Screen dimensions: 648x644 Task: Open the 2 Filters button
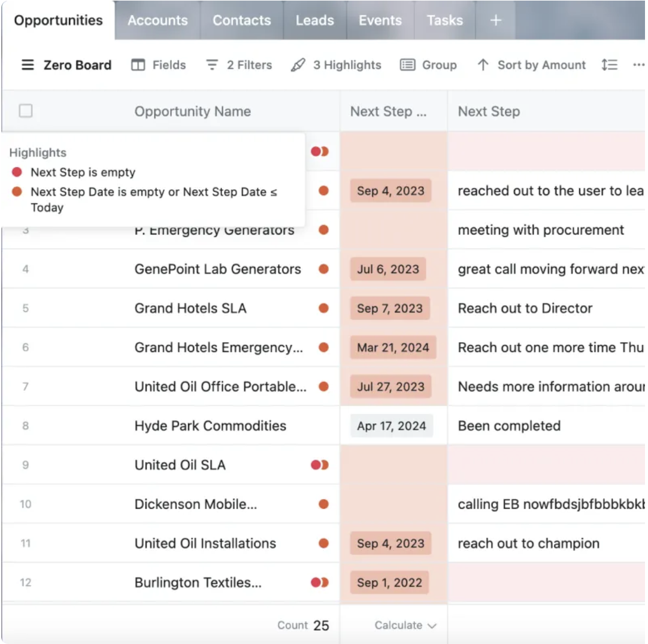[x=239, y=65]
